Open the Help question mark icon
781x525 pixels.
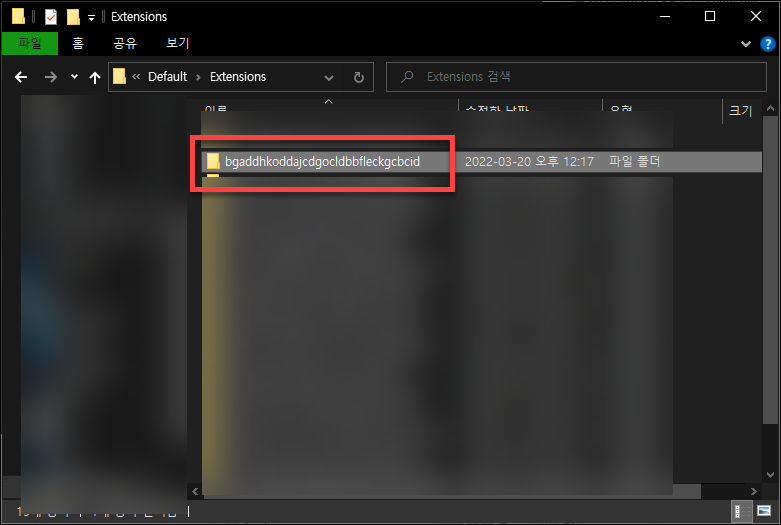(x=768, y=44)
